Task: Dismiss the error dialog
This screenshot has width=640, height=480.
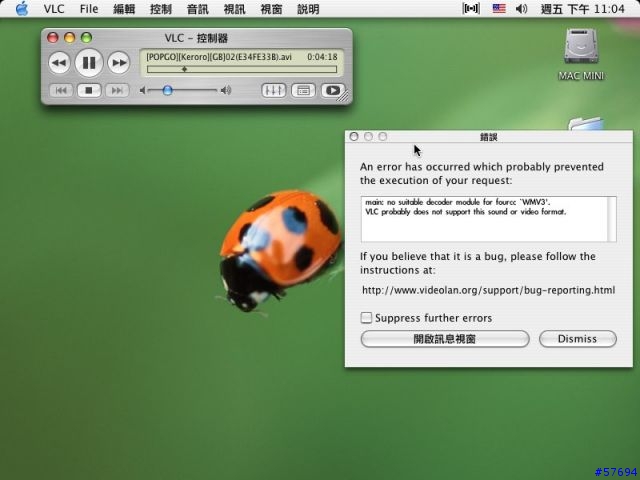Action: [x=578, y=339]
